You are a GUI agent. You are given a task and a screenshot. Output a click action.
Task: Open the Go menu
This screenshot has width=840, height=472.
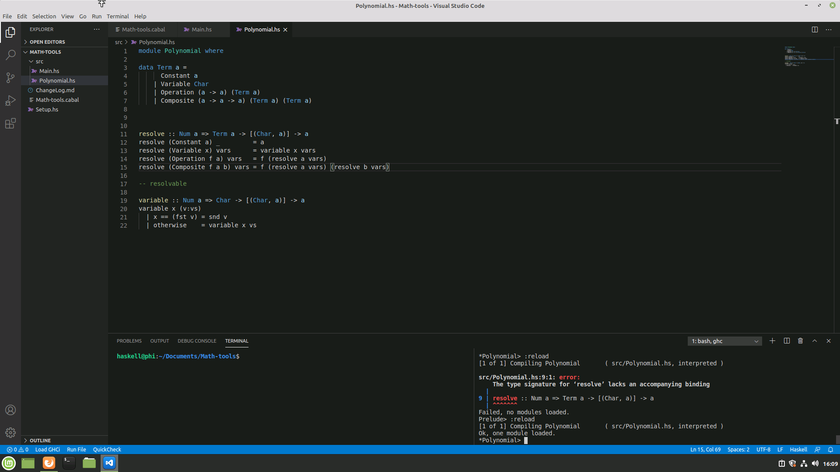click(82, 16)
